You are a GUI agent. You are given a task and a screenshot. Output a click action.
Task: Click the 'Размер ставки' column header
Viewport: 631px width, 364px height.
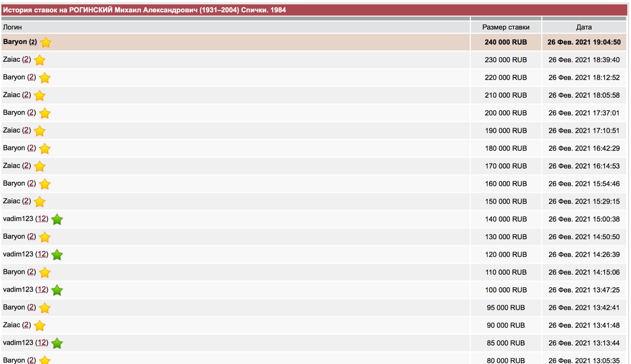click(x=506, y=27)
